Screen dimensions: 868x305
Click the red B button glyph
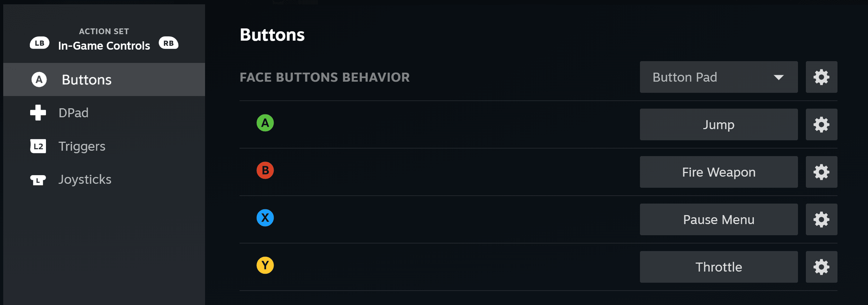[265, 170]
